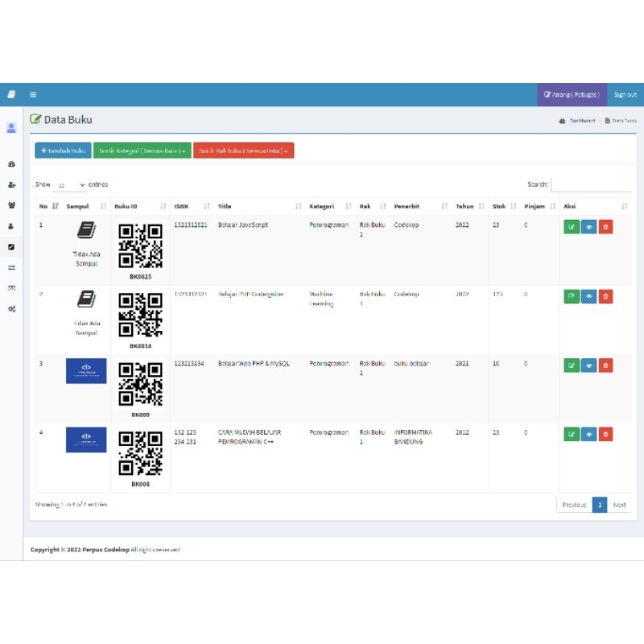Viewport: 644px width, 644px height.
Task: Delete the Belajar Web PHP & MySQL book
Action: [605, 365]
